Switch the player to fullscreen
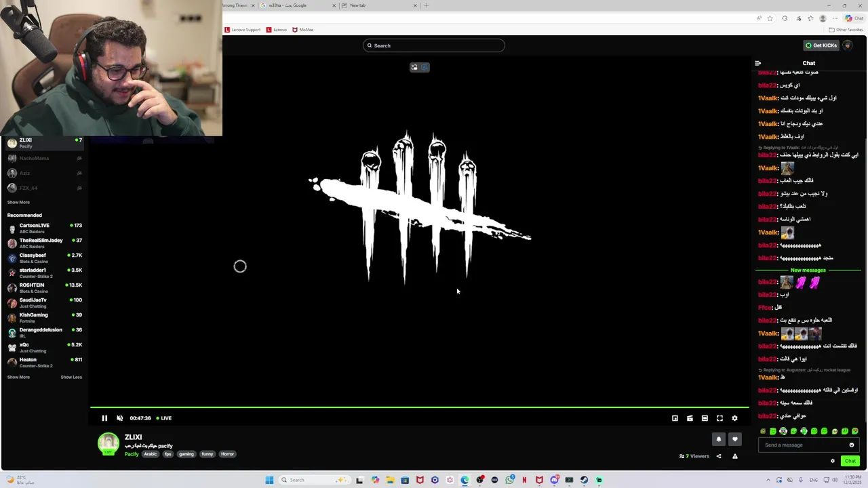 pos(719,418)
